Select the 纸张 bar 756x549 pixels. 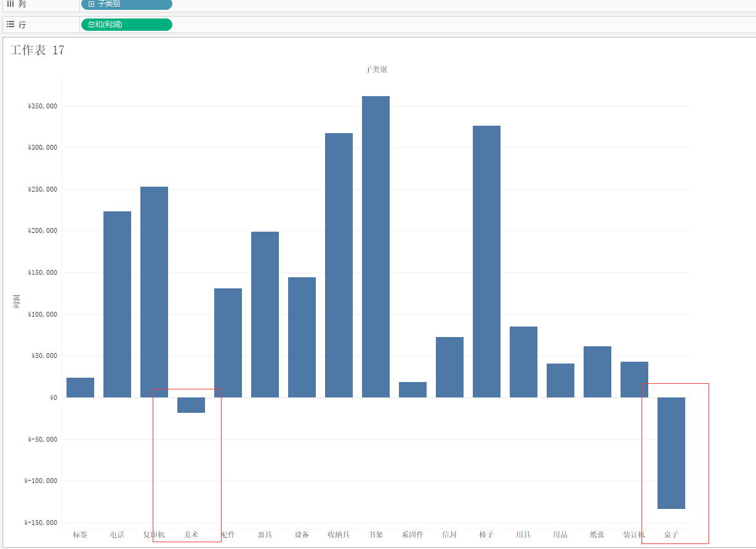(597, 372)
